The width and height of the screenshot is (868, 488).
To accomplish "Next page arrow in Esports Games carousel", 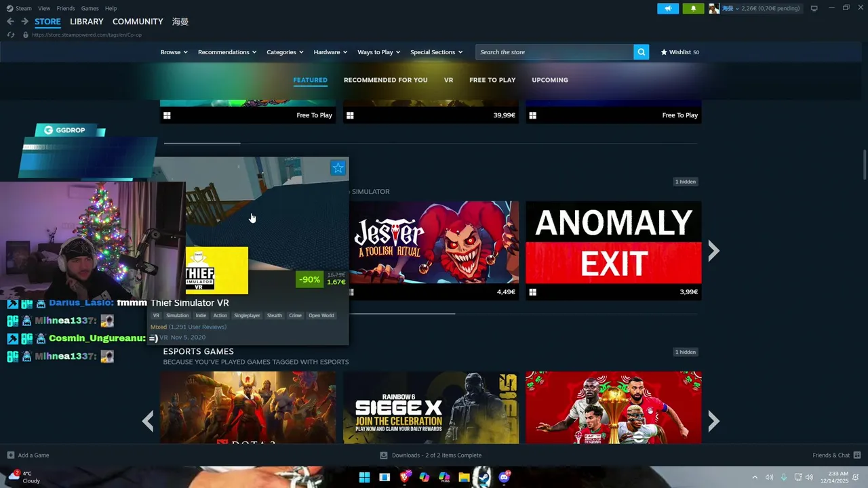I will (x=713, y=421).
